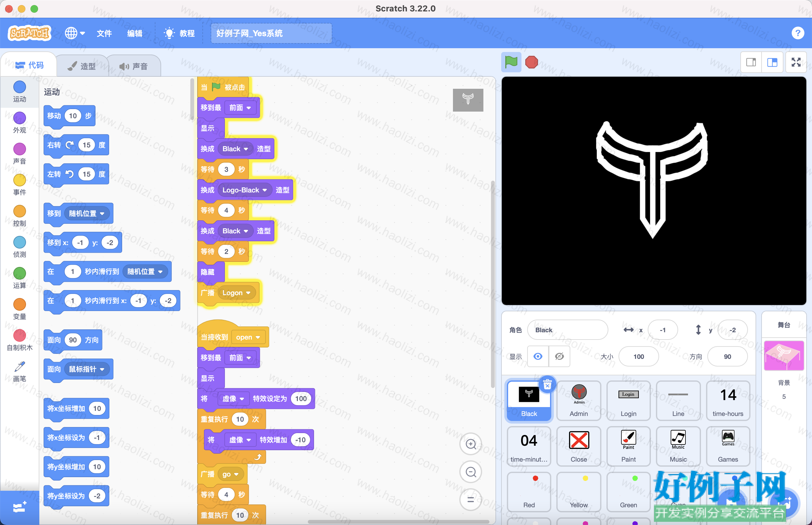Screen dimensions: 812x525
Task: Select the 变量 block category
Action: tap(19, 309)
